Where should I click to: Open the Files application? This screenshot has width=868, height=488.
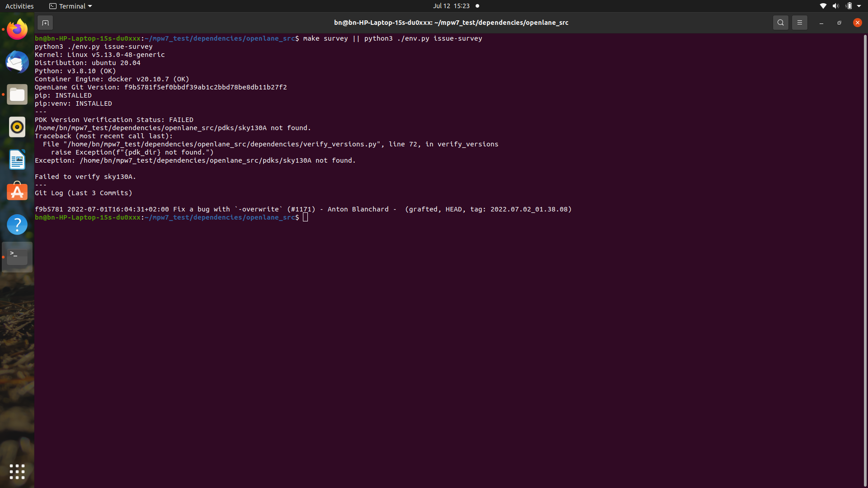click(x=17, y=94)
